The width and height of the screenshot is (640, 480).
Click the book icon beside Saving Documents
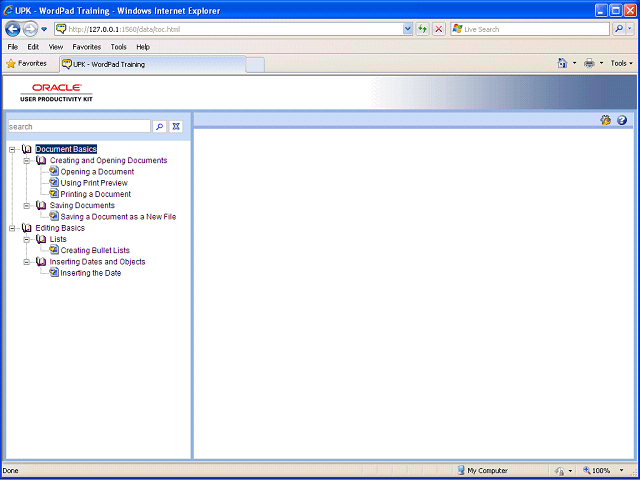(41, 205)
